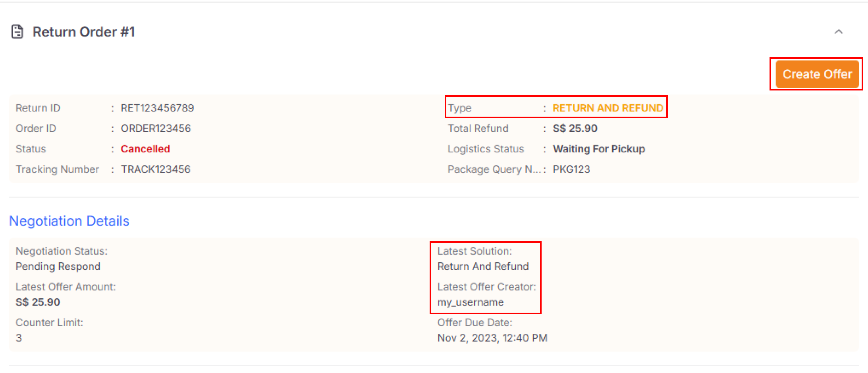
Task: Click tracking number TRACK123456
Action: (x=156, y=169)
